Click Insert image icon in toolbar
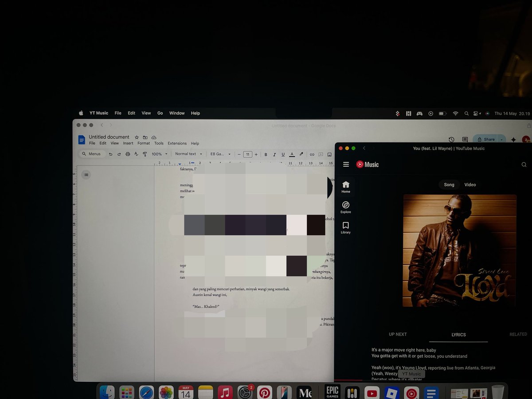The width and height of the screenshot is (532, 399). click(329, 154)
